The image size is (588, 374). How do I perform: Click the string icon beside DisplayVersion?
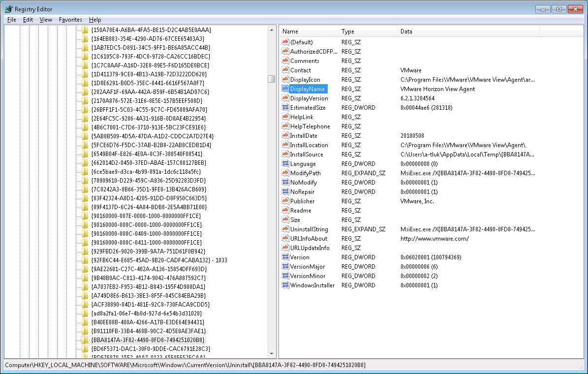click(285, 98)
